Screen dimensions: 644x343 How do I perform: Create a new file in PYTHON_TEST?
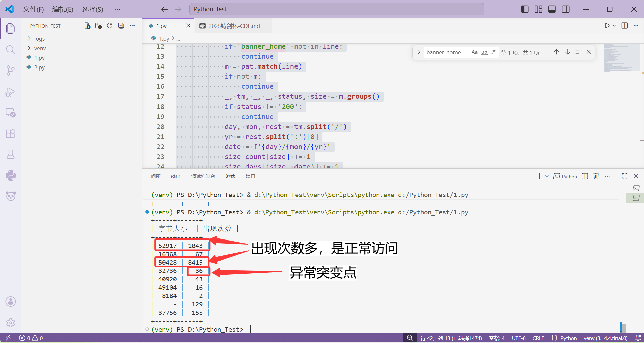pos(87,26)
